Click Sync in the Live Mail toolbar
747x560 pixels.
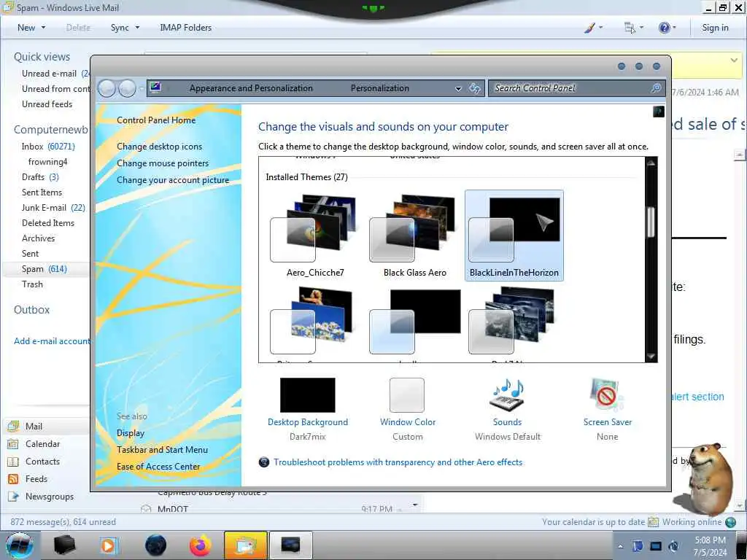(120, 28)
